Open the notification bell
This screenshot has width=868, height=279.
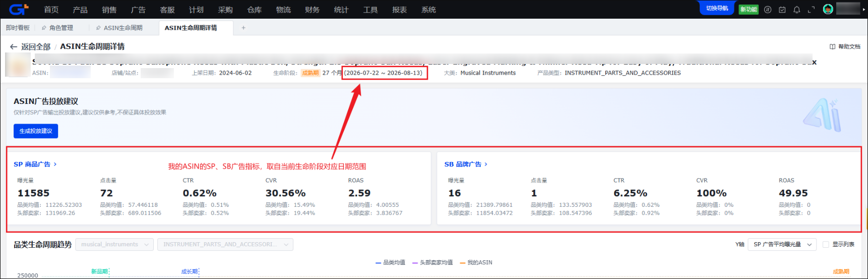(x=797, y=10)
